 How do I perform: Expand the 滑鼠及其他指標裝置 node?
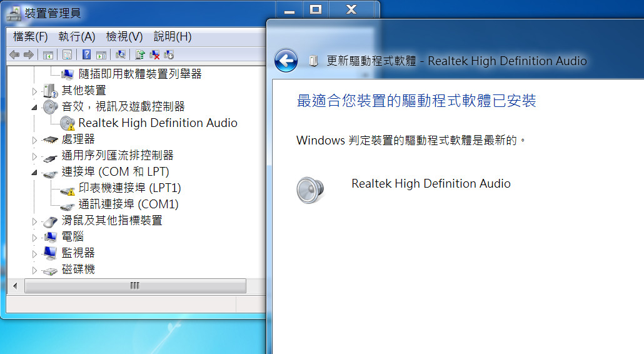pos(34,221)
